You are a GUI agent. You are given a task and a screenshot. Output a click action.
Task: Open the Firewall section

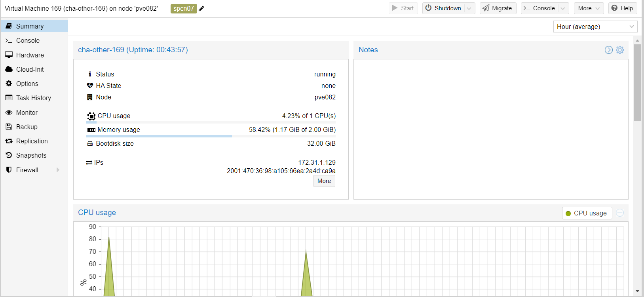click(34, 170)
